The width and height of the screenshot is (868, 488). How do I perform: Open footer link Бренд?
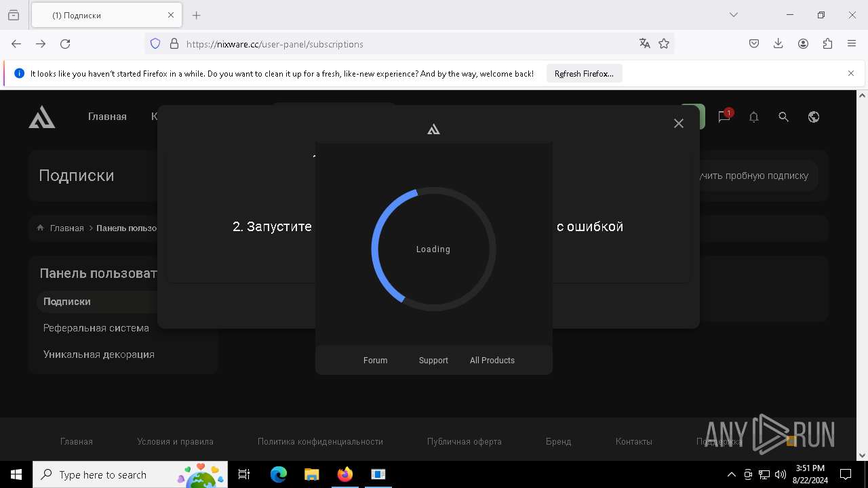(558, 441)
